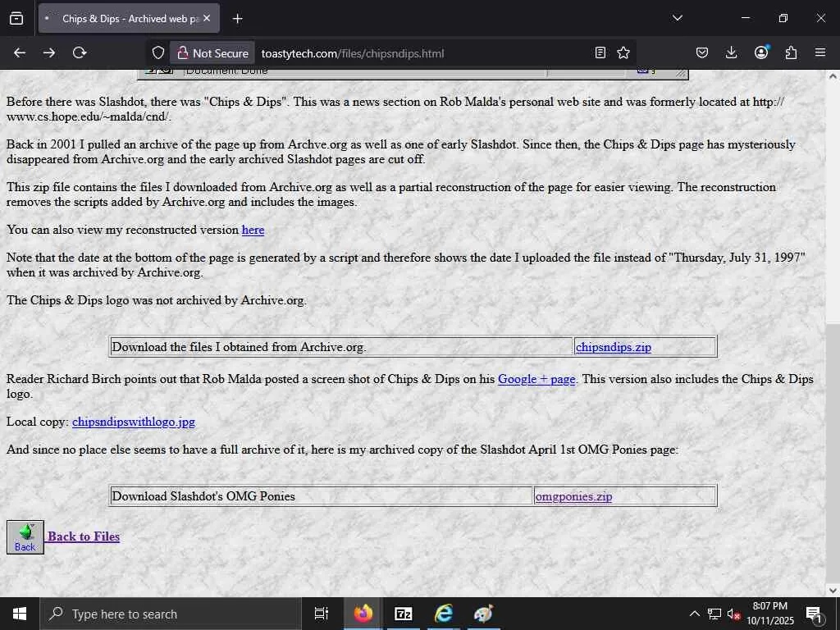Click the Type here to search box
The image size is (840, 630).
point(171,614)
